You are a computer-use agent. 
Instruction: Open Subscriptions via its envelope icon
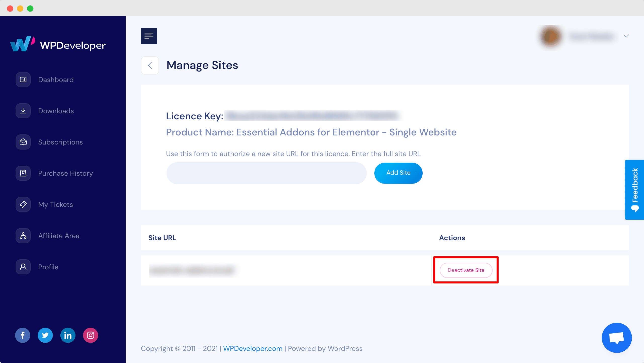pyautogui.click(x=23, y=142)
